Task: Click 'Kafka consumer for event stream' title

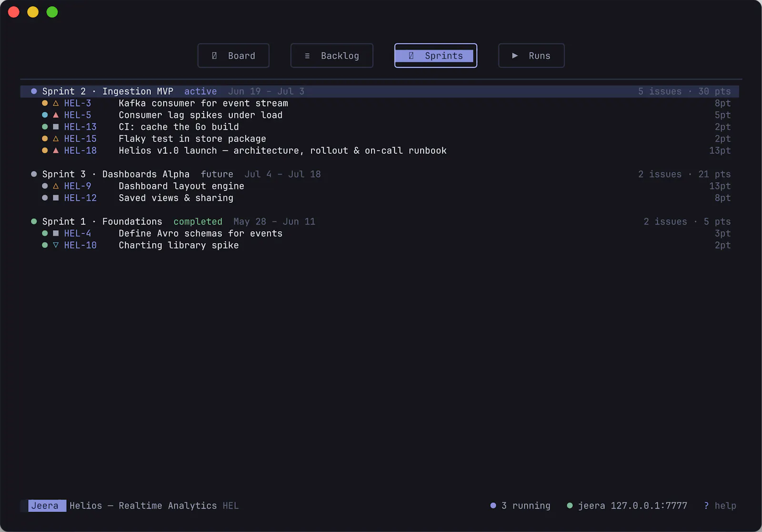Action: click(x=203, y=103)
